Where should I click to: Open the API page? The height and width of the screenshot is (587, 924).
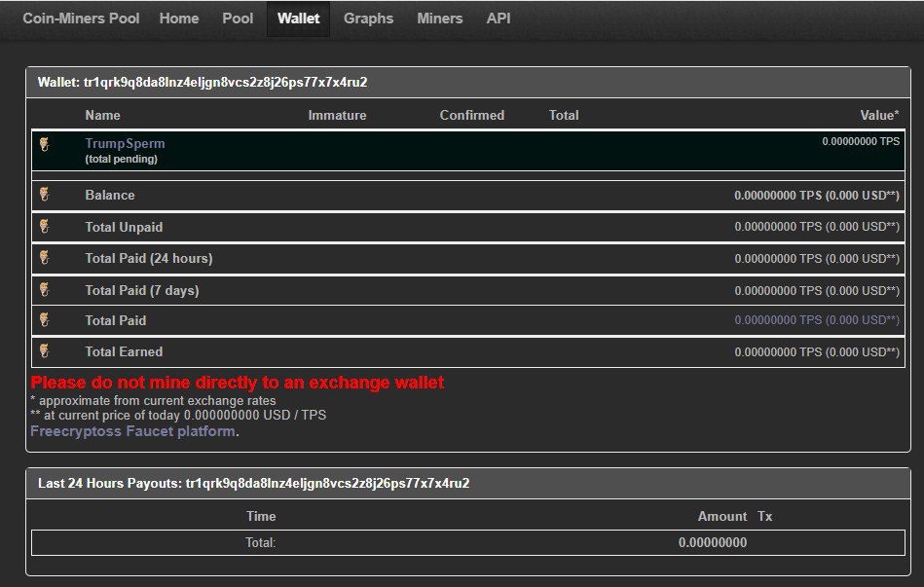499,18
